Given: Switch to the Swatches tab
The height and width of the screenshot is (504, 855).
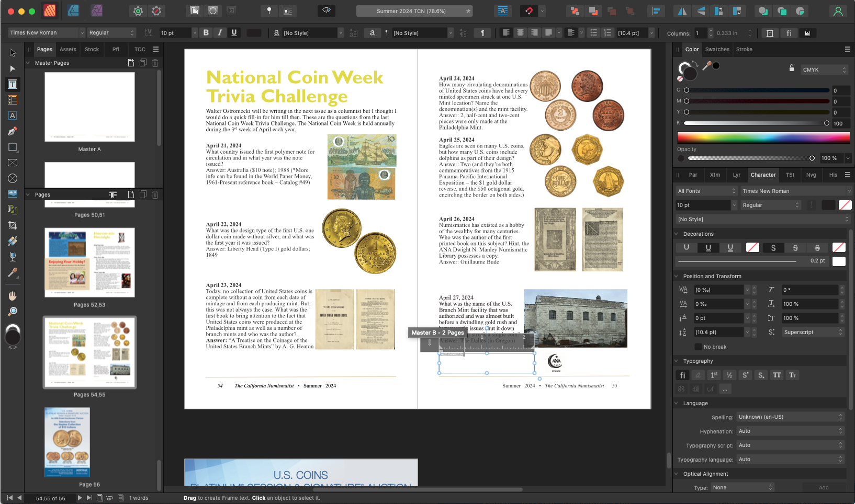Looking at the screenshot, I should point(717,49).
